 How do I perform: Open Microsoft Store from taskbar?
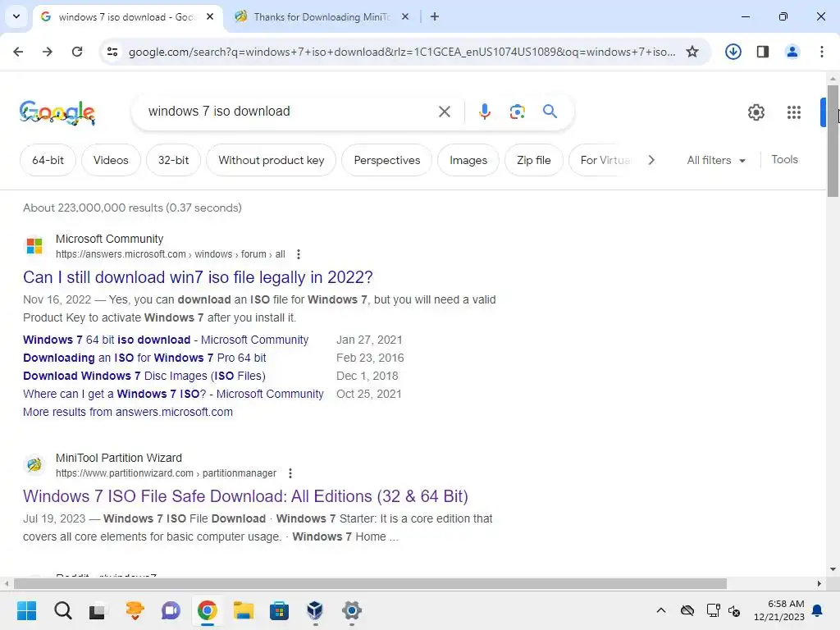pos(279,610)
